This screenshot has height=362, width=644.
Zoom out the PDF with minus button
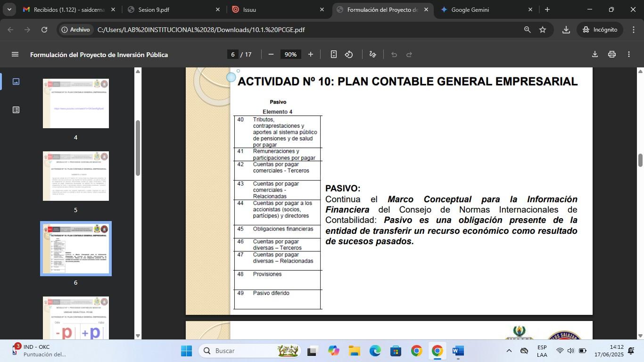tap(271, 55)
